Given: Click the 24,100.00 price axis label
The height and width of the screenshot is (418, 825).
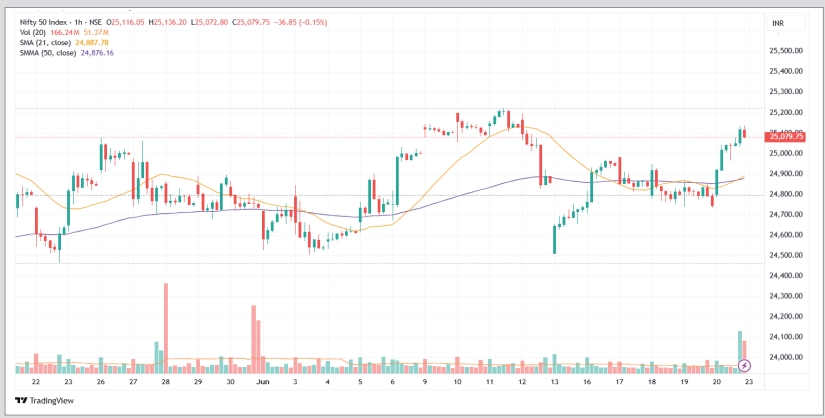Looking at the screenshot, I should [786, 337].
